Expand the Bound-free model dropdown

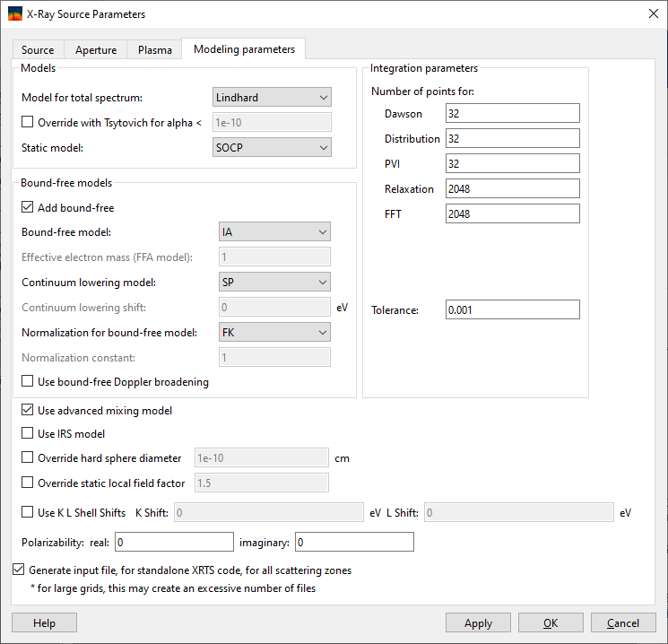point(275,232)
